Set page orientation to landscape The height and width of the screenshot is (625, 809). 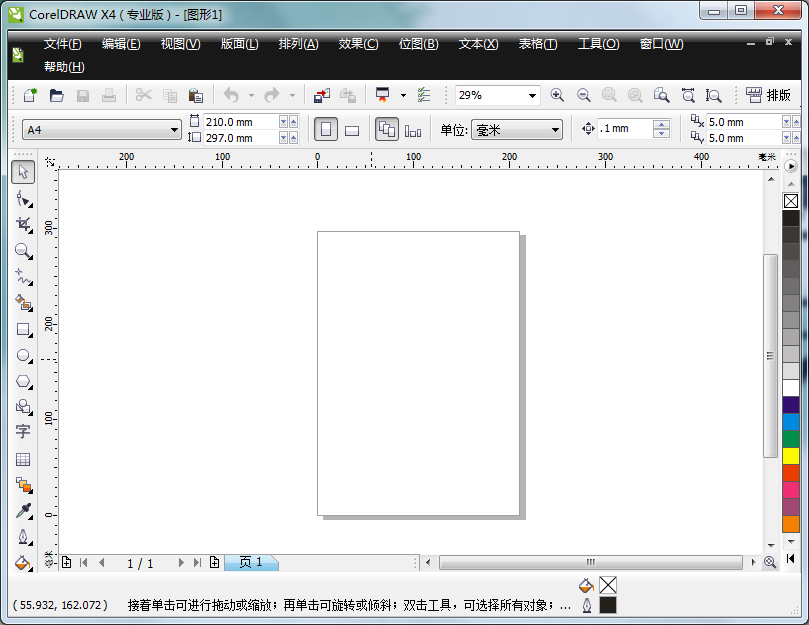pyautogui.click(x=352, y=129)
